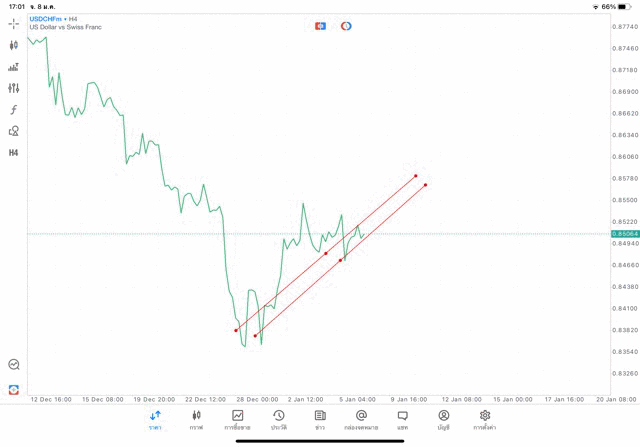Tap the blue-red trade panel icon
Viewport: 640px width, 447px height.
320,26
